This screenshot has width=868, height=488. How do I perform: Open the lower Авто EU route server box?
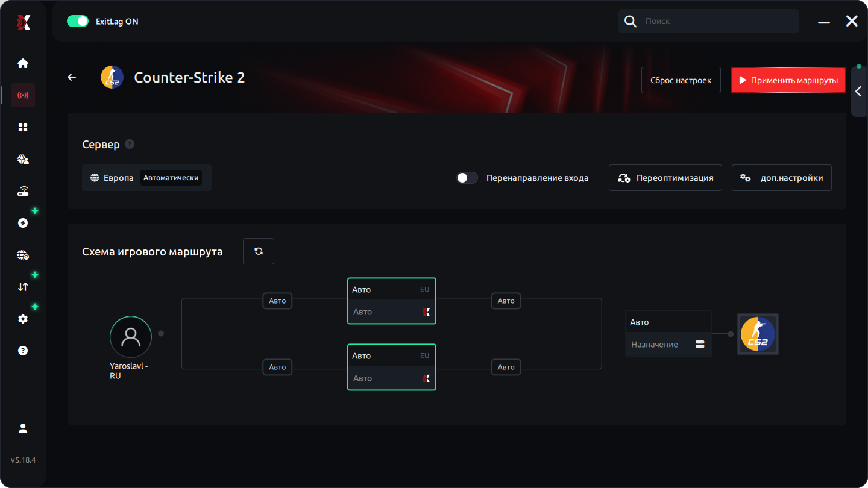392,367
